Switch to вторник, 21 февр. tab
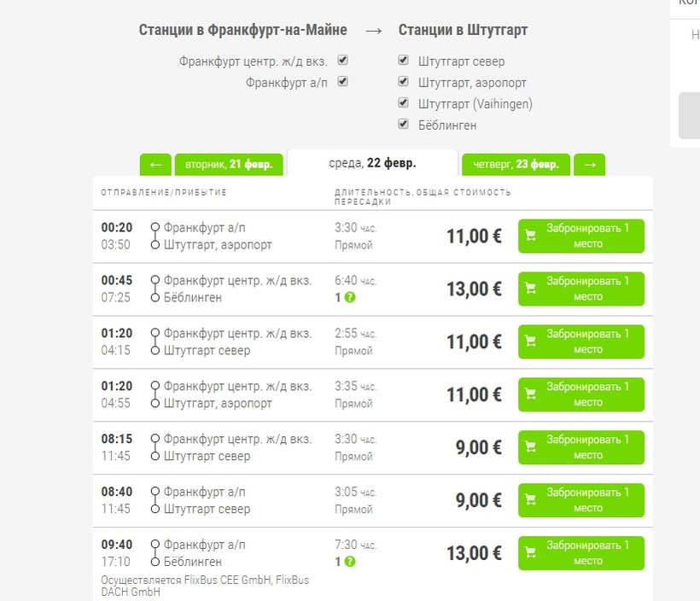 point(228,164)
